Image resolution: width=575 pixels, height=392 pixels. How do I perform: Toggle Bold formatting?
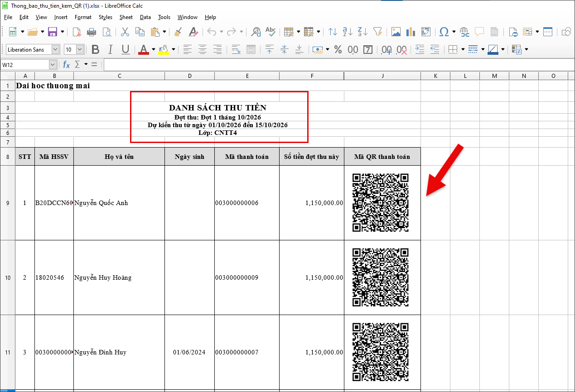(x=95, y=49)
